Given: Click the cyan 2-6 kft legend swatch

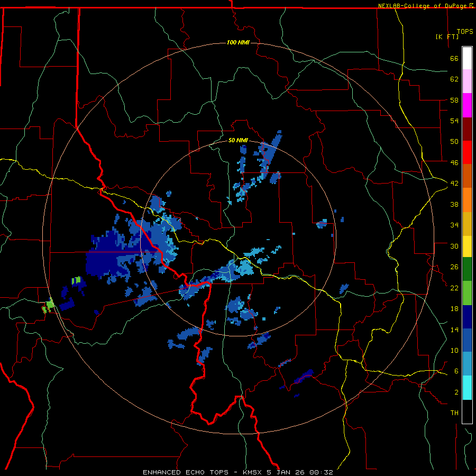Looking at the screenshot, I should point(467,388).
